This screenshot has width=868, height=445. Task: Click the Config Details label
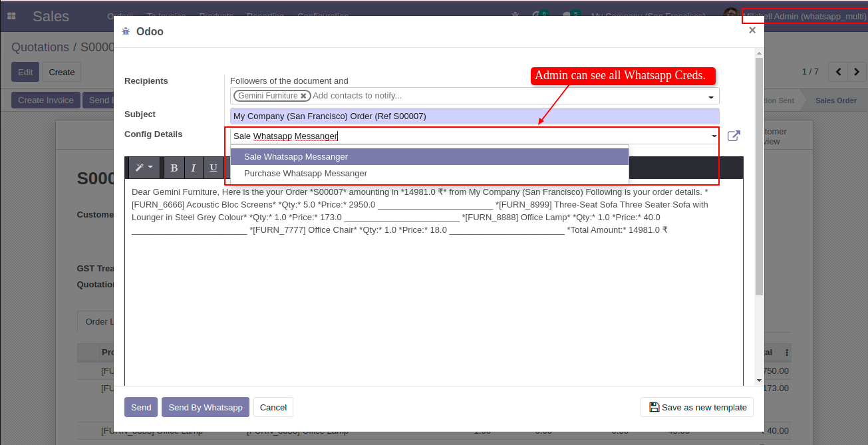tap(153, 134)
